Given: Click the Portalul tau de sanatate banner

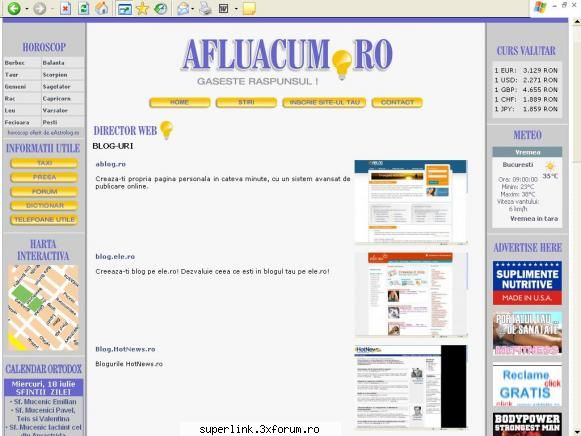Looking at the screenshot, I should click(527, 334).
